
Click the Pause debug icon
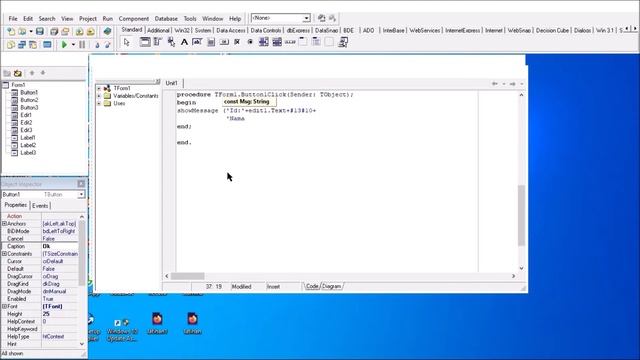pyautogui.click(x=82, y=44)
